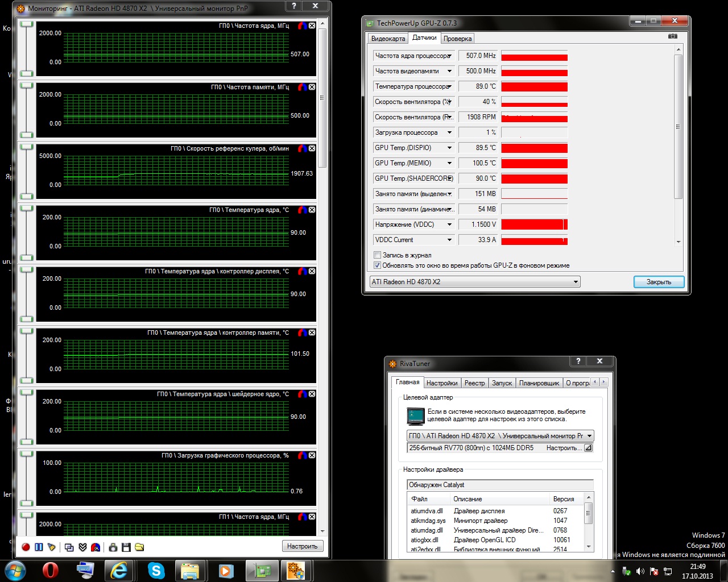Toggle Обновлять это окно в фоновом режиме
Viewport: 728px width, 582px height.
377,265
